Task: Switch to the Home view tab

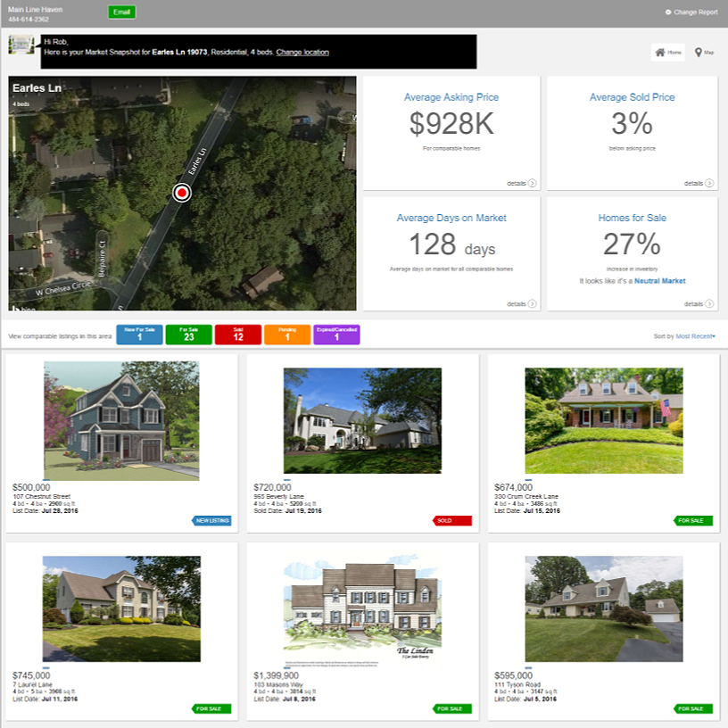Action: [x=667, y=53]
